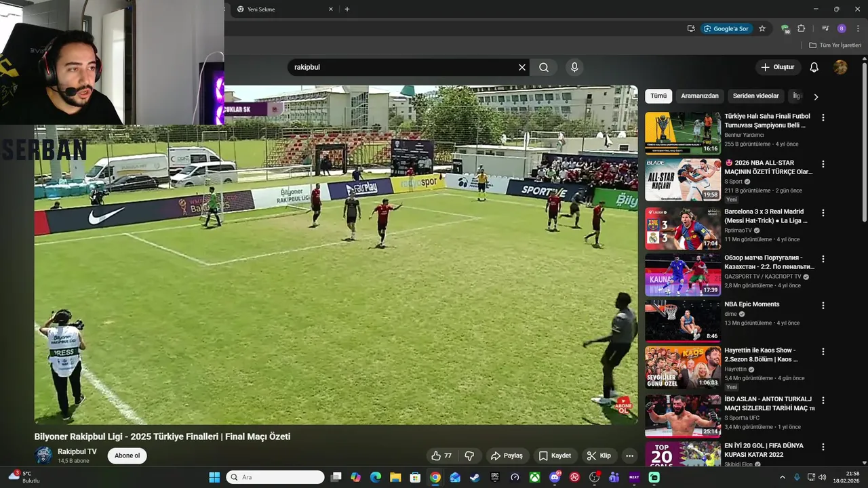Open options for Hayrettin Kaos Show video
This screenshot has width=868, height=488.
(x=823, y=352)
